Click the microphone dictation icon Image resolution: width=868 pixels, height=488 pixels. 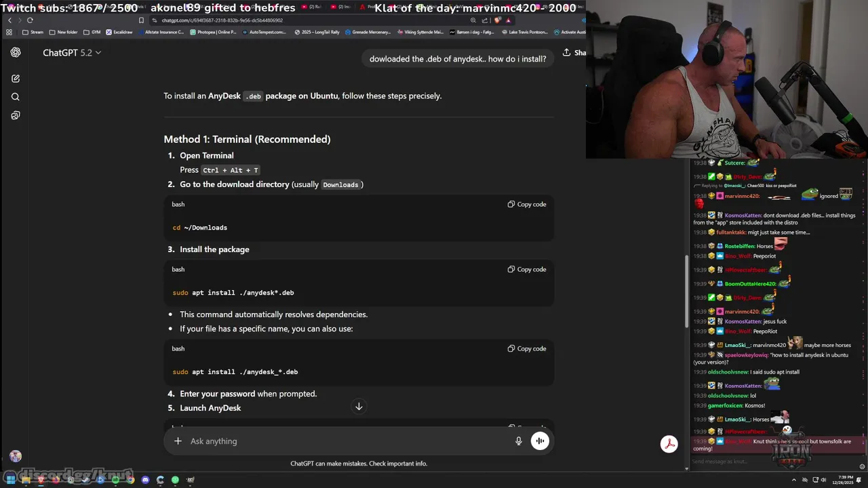click(519, 441)
